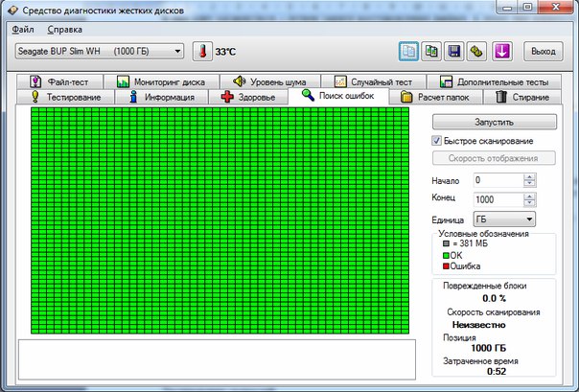Click the yellow options toolbar icon
Viewport: 579px width, 392px height.
(478, 51)
